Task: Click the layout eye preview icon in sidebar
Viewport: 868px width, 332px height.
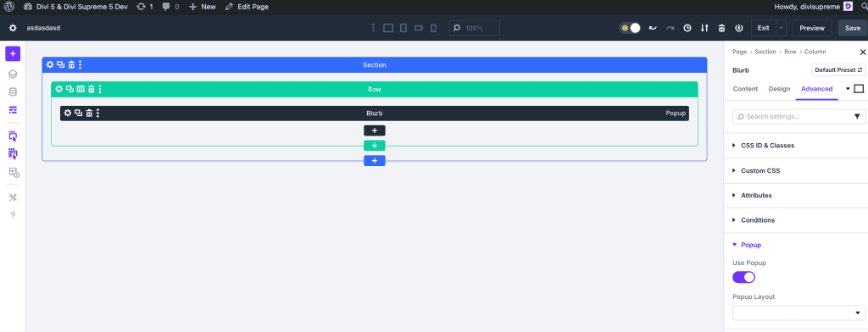Action: (x=14, y=173)
